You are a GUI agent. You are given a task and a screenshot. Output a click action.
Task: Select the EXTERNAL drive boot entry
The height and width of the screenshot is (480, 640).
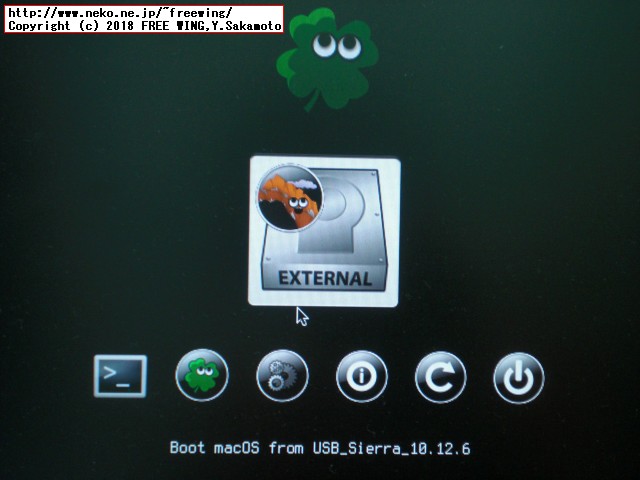[324, 232]
